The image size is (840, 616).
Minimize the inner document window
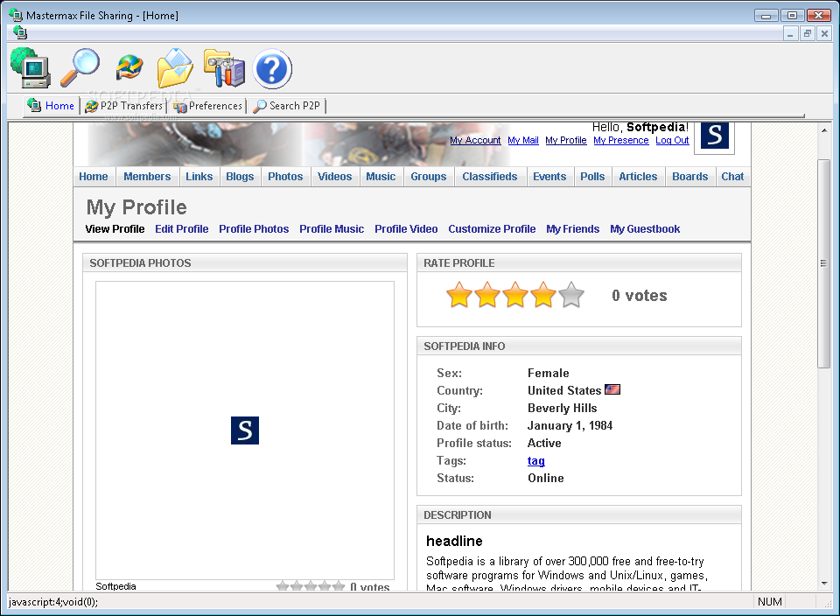coord(790,33)
